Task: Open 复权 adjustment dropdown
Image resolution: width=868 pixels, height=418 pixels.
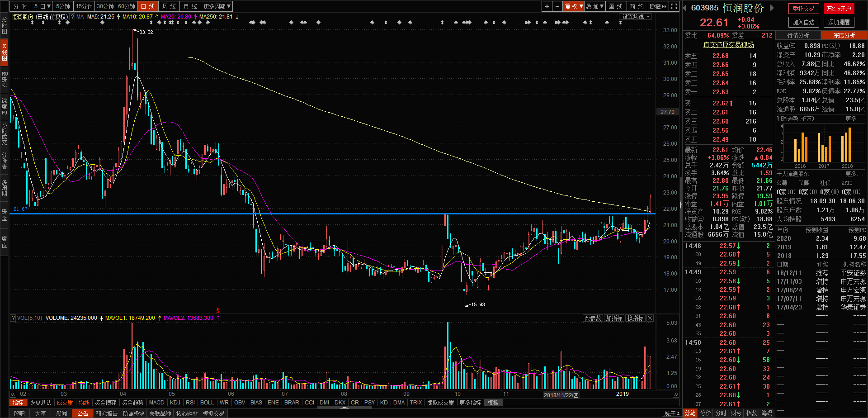Action: [x=574, y=6]
